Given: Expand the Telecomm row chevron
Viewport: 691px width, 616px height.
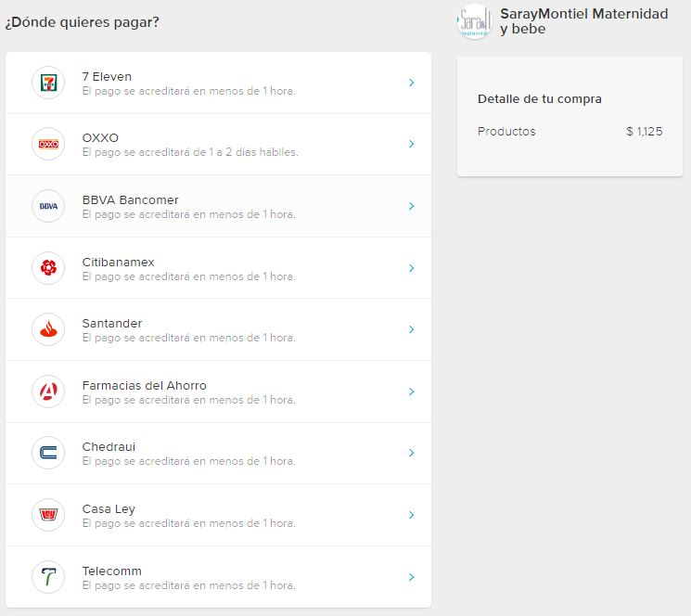Looking at the screenshot, I should click(x=411, y=577).
